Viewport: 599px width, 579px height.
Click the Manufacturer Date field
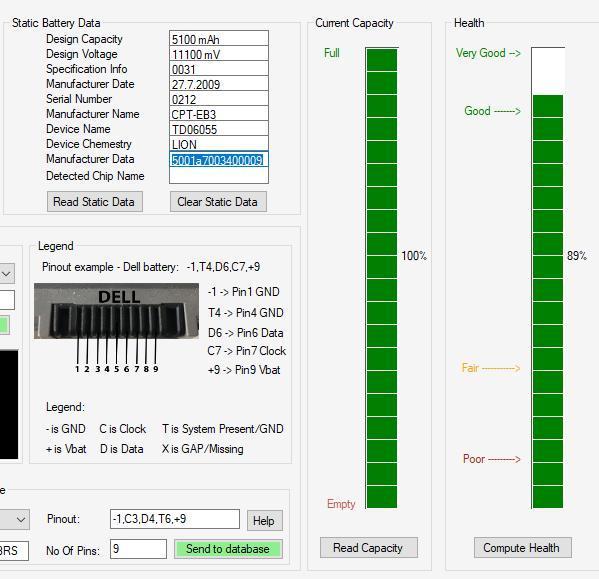(219, 84)
